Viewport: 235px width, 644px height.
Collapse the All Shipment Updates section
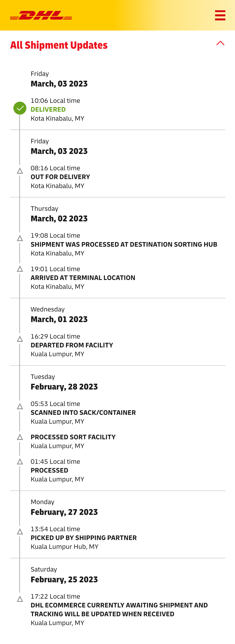[x=220, y=43]
